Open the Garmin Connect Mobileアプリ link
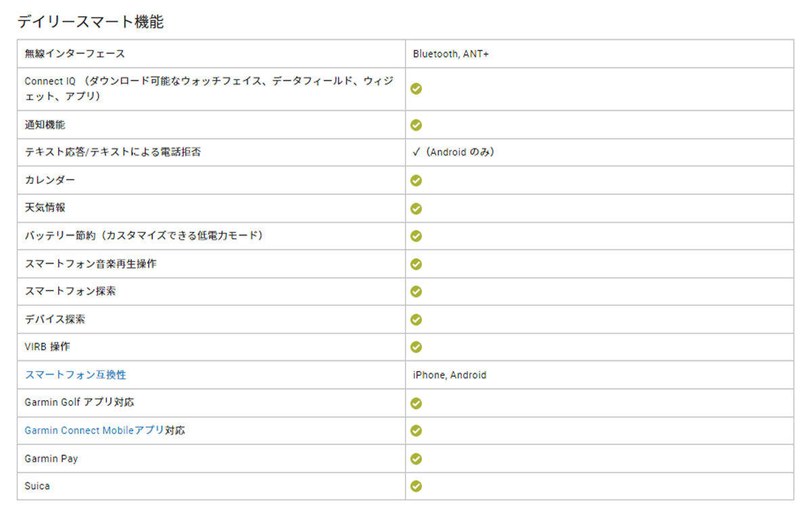This screenshot has height=520, width=812. 95,431
